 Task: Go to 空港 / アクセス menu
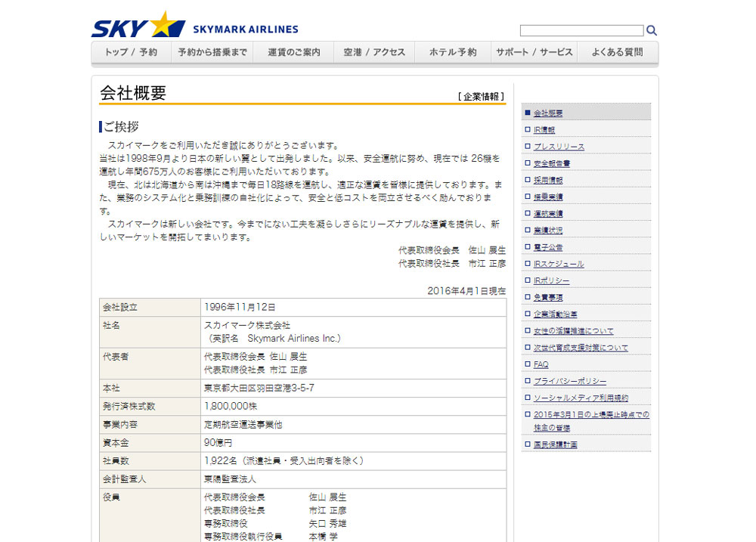coord(374,52)
